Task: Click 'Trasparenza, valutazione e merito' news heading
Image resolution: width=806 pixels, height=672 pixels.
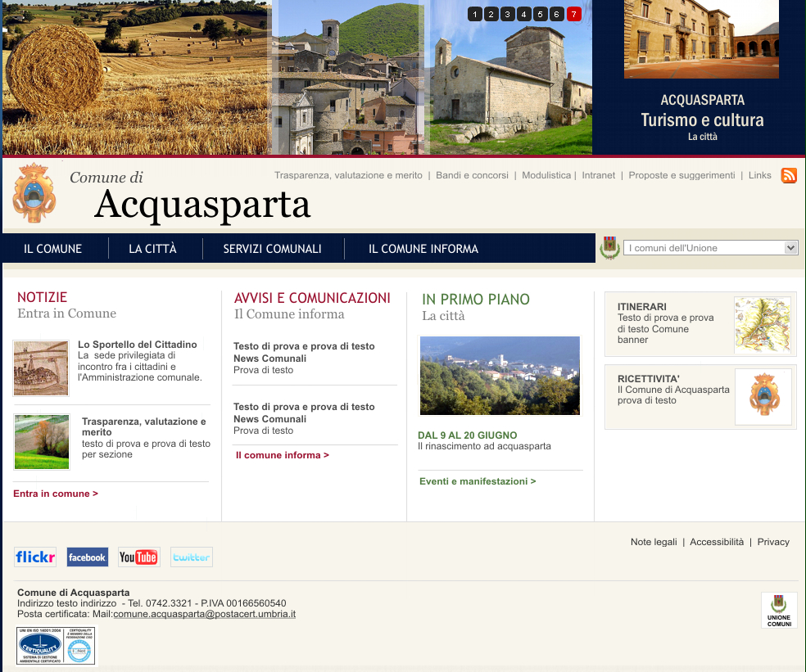Action: (144, 426)
